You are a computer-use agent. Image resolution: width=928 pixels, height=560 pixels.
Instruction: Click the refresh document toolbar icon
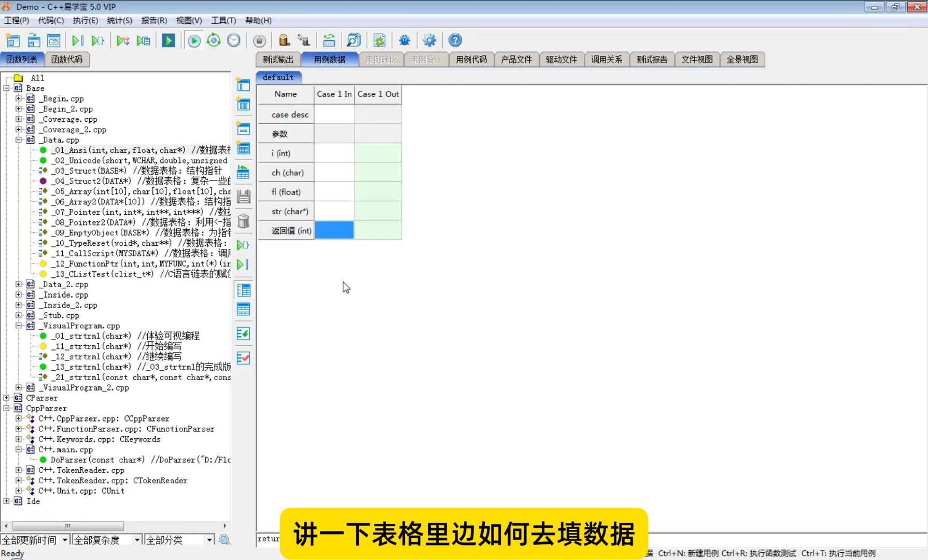point(379,40)
